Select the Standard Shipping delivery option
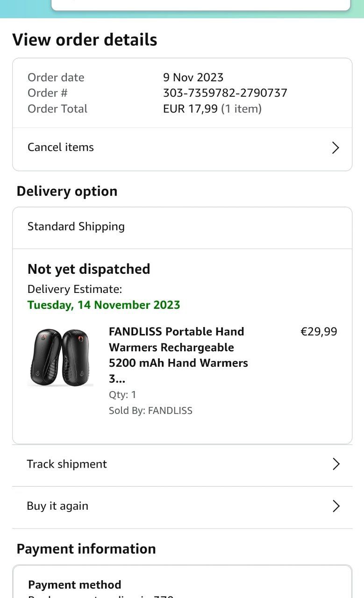 76,227
